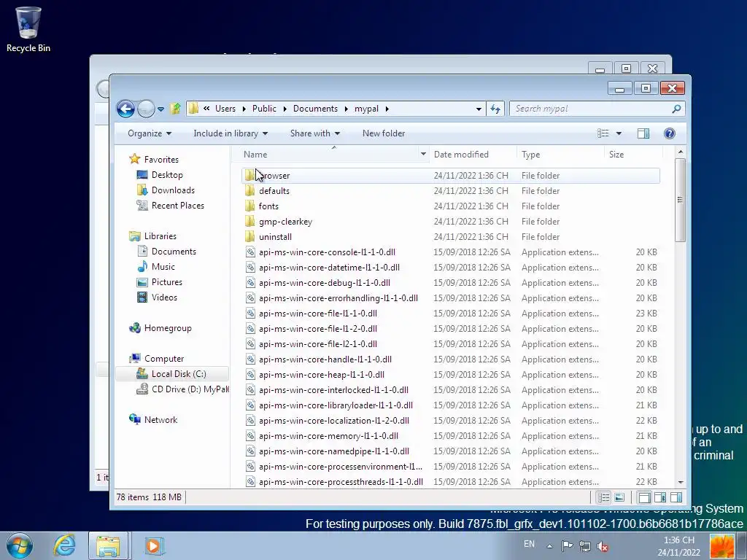Open Help with the question mark icon

pos(670,133)
